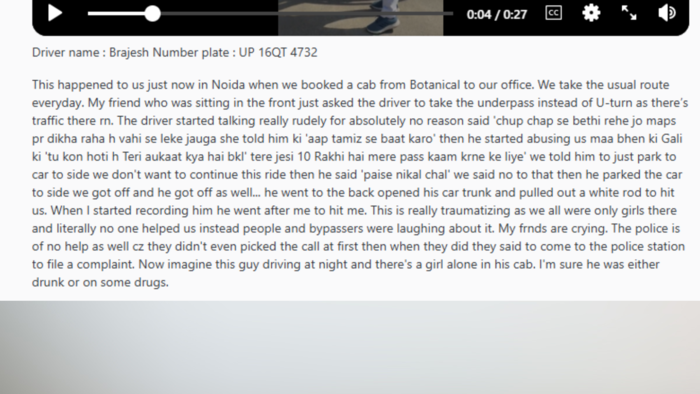Click the blurred gray area below the post

(350, 347)
